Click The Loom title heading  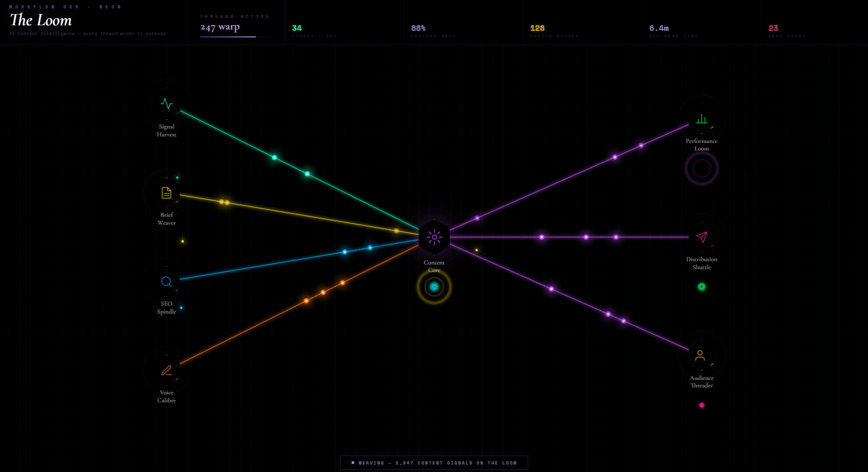click(40, 21)
